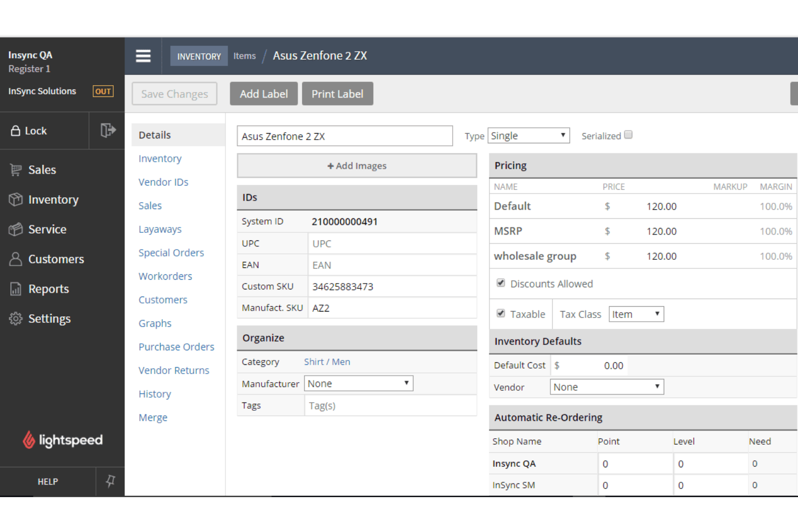Click the Insync QA Register 1 header
Screen dimensions: 798x532
[30, 61]
